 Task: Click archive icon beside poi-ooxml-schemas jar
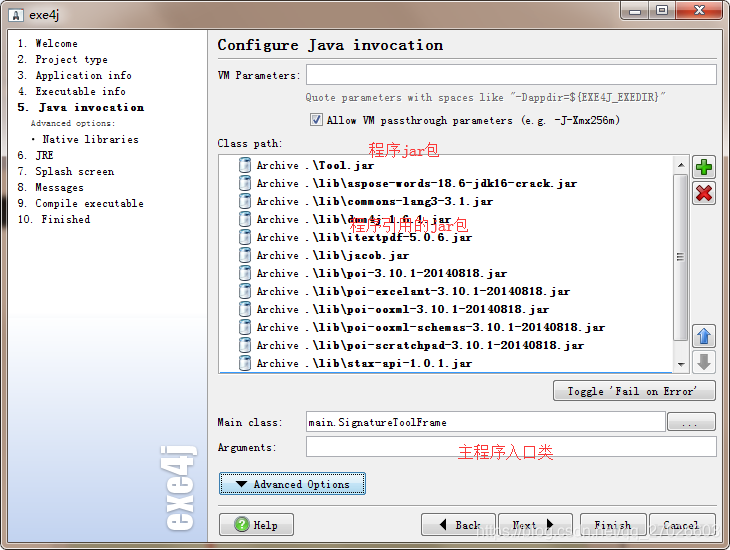tap(245, 327)
